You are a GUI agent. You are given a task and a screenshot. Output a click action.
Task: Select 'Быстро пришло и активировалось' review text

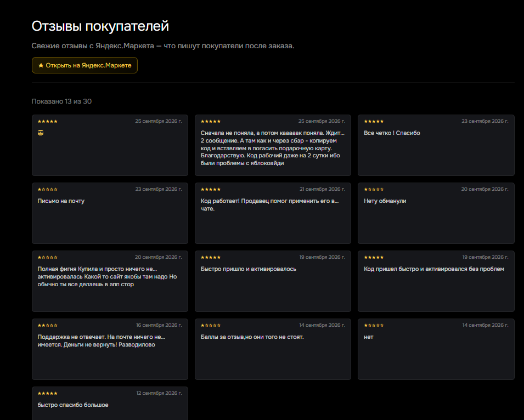249,269
